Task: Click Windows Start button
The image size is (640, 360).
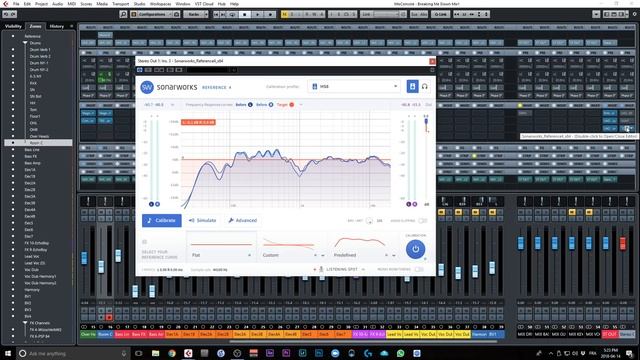Action: pyautogui.click(x=8, y=353)
